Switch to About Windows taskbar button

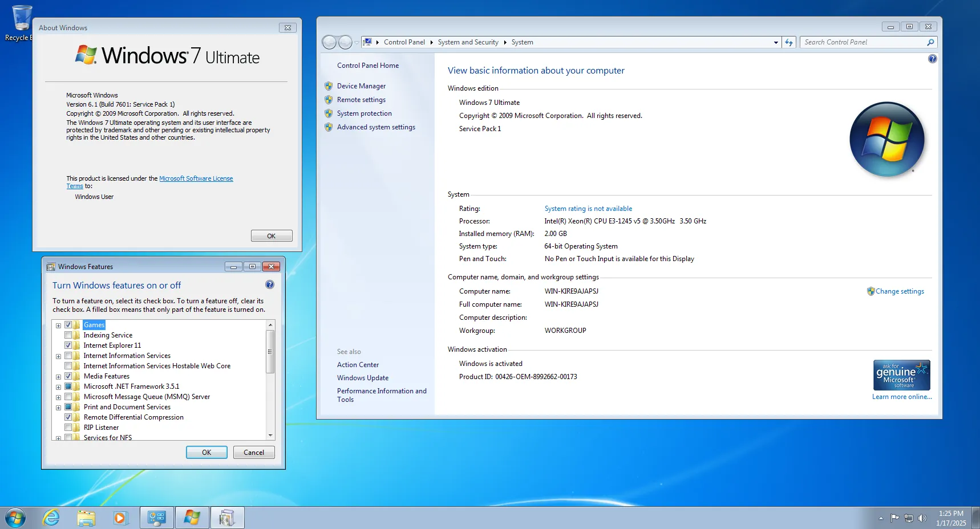(192, 518)
